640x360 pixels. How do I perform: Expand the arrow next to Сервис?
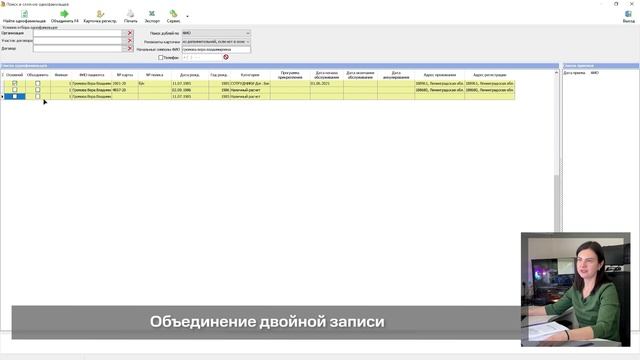[x=187, y=16]
